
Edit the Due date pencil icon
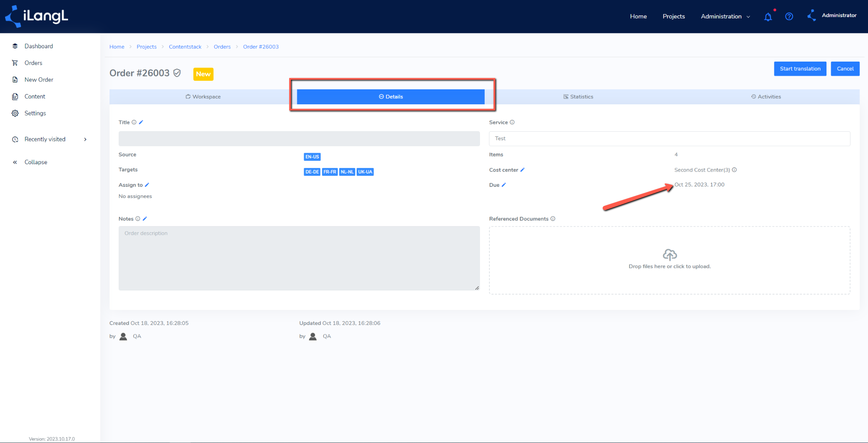tap(504, 185)
